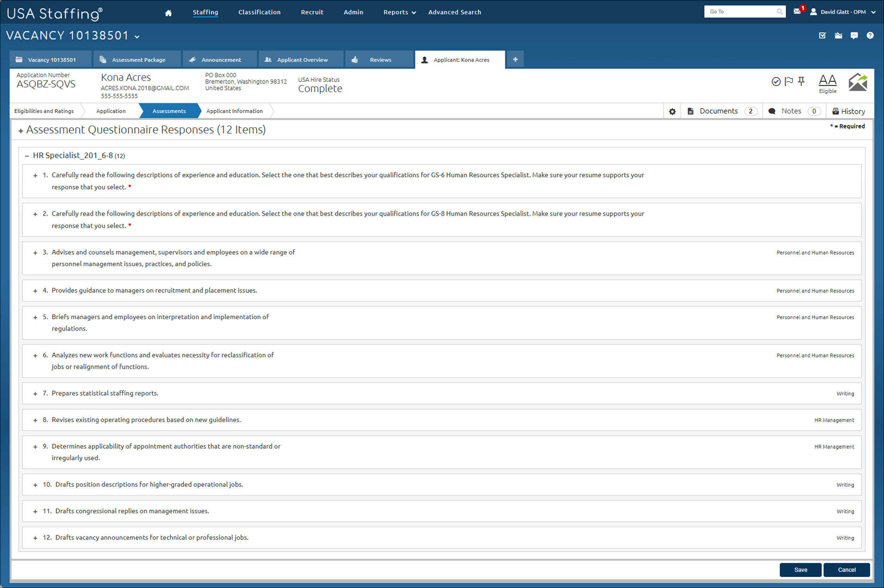Image resolution: width=884 pixels, height=588 pixels.
Task: Pin the applicant with pushpin icon
Action: pos(801,81)
